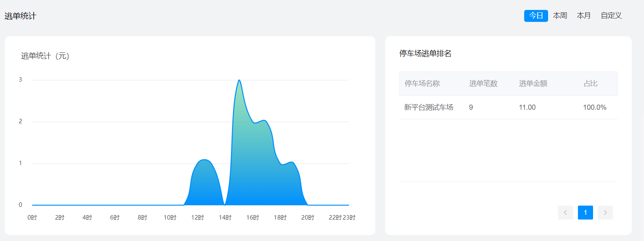Image resolution: width=644 pixels, height=241 pixels.
Task: Switch to the 本周 time range
Action: point(560,16)
